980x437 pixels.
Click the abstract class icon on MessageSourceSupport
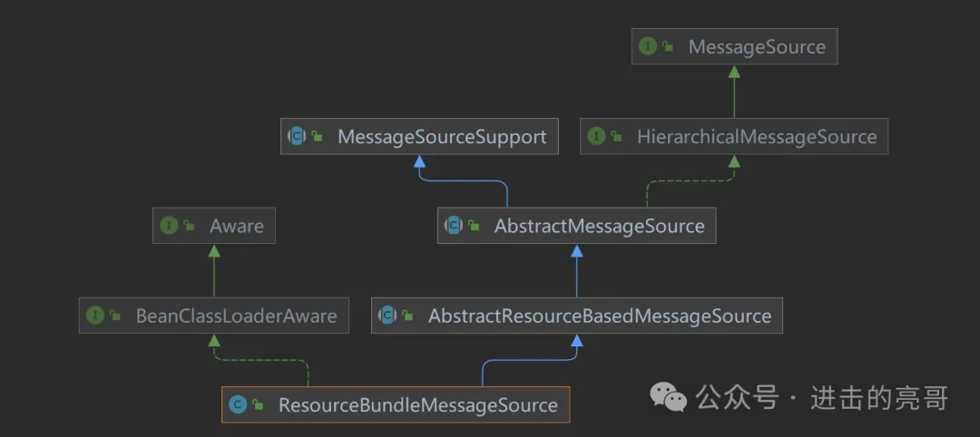click(297, 137)
